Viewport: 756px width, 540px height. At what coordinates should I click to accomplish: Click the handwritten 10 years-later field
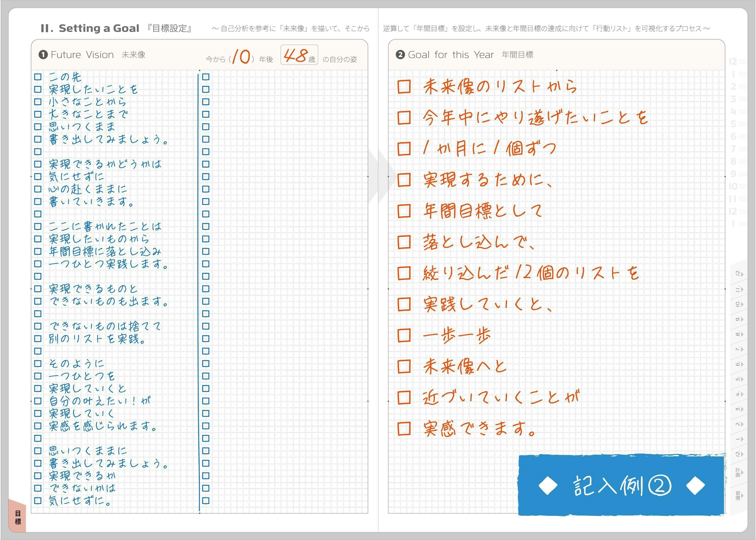(241, 56)
